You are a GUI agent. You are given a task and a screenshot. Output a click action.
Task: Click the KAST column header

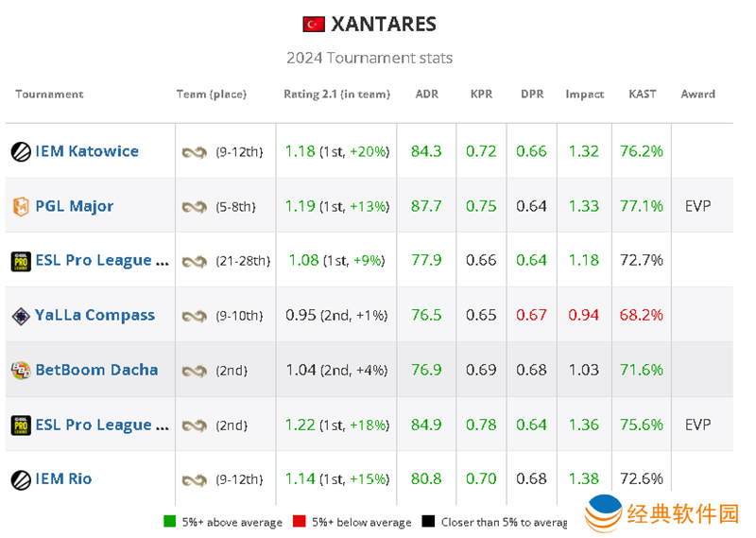click(643, 95)
